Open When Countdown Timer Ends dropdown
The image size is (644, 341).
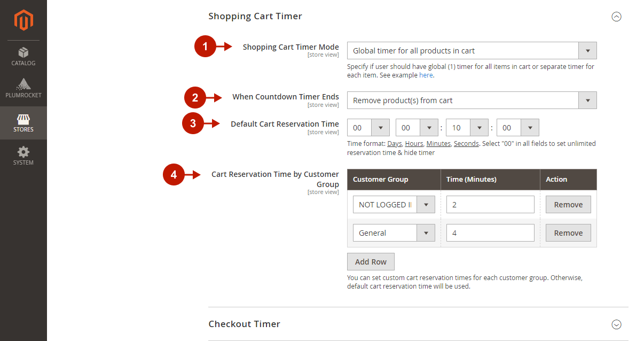tap(472, 100)
